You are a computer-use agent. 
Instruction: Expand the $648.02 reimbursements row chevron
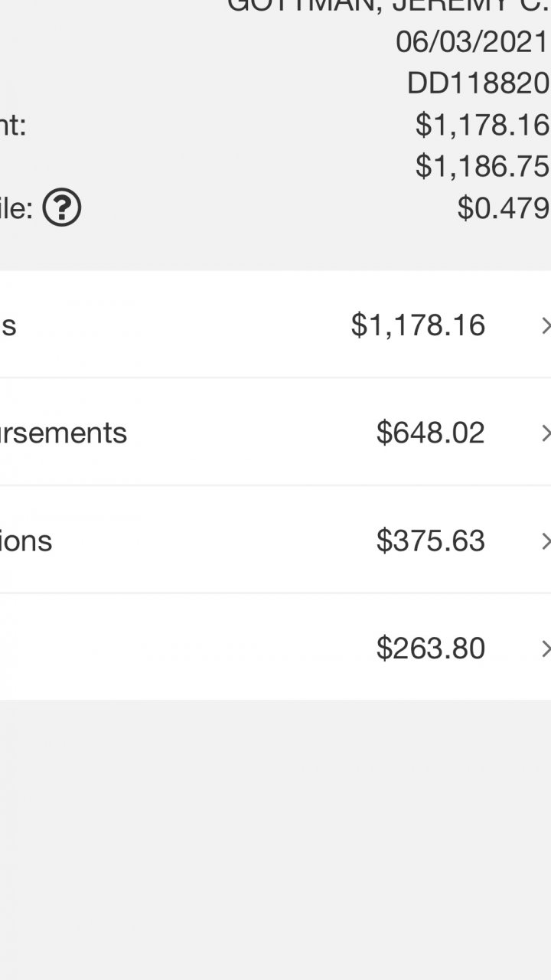(x=545, y=433)
